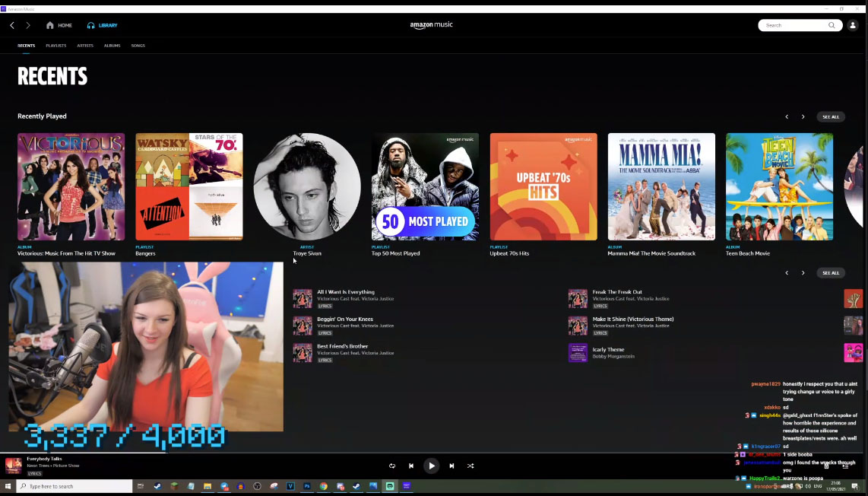Toggle repeat in the player bar
This screenshot has width=868, height=496.
(x=392, y=466)
